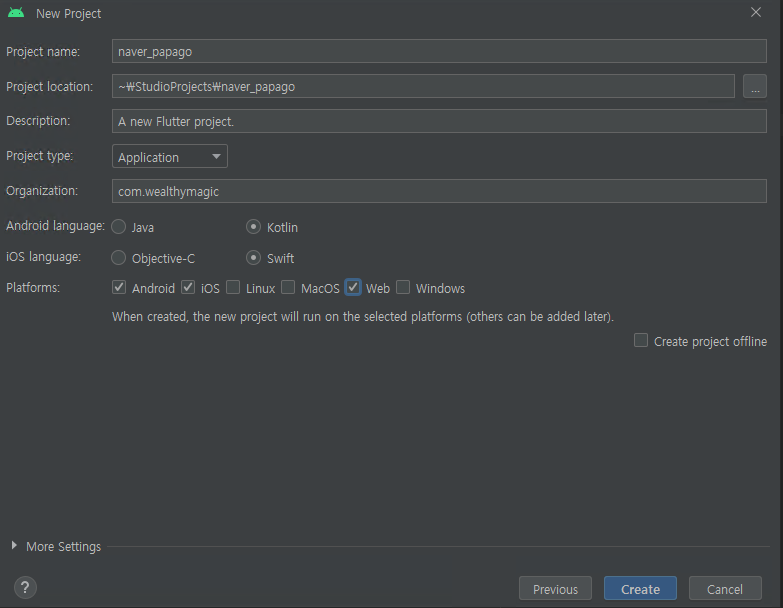Uncheck the Android platform checkbox

tap(119, 288)
